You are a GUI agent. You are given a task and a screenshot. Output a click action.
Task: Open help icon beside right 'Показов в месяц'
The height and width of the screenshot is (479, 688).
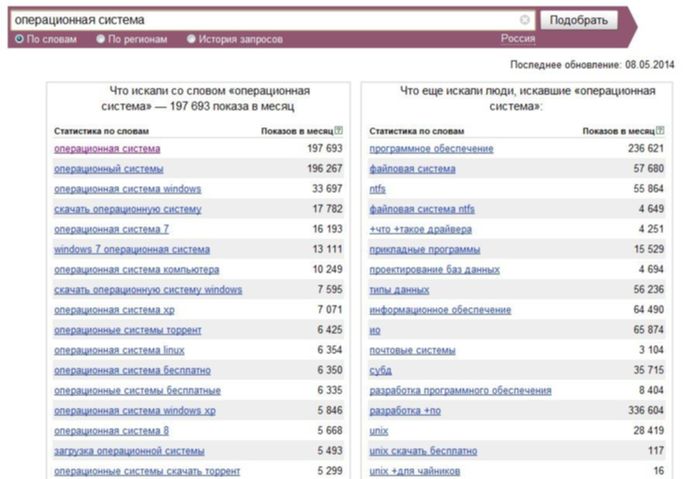coord(660,130)
